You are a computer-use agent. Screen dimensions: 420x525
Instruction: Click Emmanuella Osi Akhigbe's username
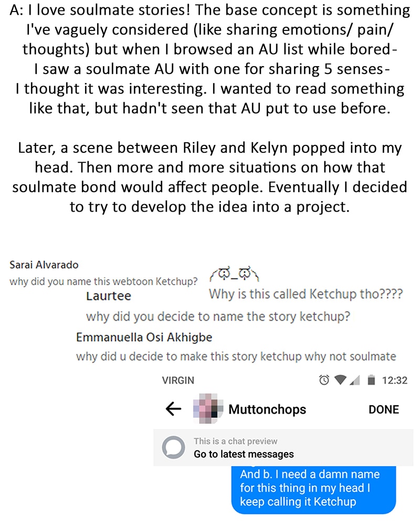click(144, 337)
